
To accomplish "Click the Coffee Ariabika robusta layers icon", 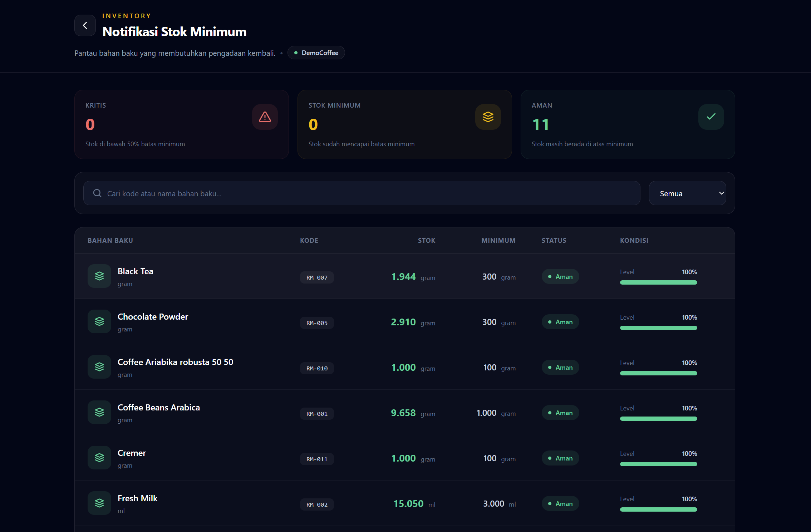I will 99,367.
